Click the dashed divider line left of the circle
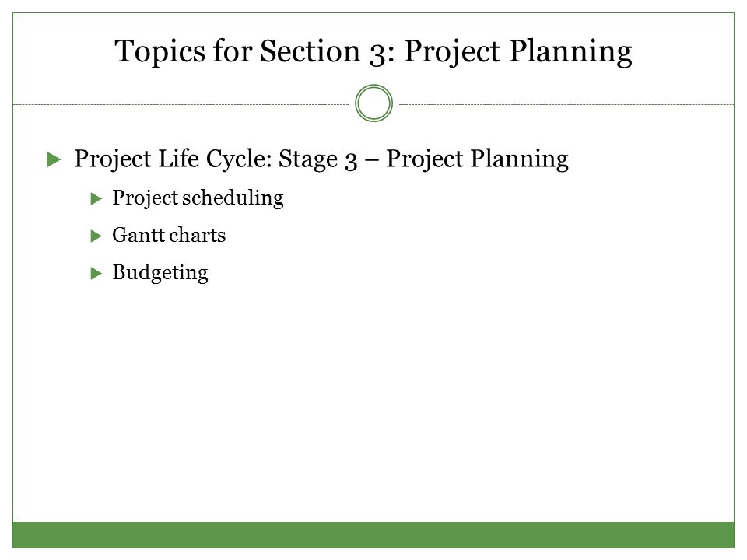Image resolution: width=747 pixels, height=560 pixels. click(x=181, y=104)
